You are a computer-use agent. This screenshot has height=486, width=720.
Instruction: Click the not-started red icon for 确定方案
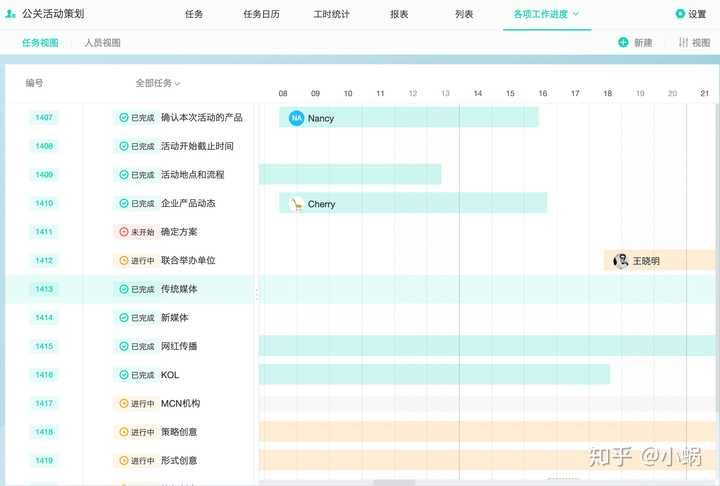coord(124,232)
